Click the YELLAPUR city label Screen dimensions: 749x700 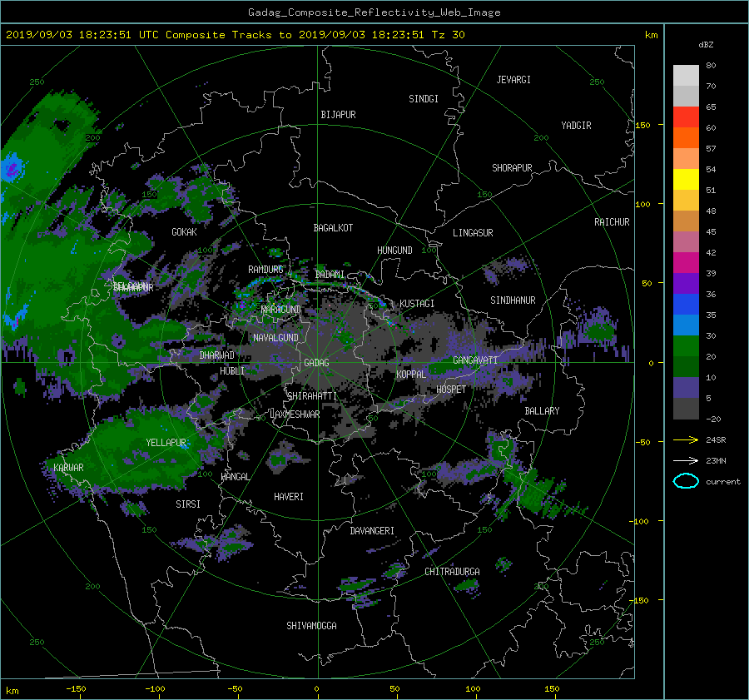tap(166, 443)
